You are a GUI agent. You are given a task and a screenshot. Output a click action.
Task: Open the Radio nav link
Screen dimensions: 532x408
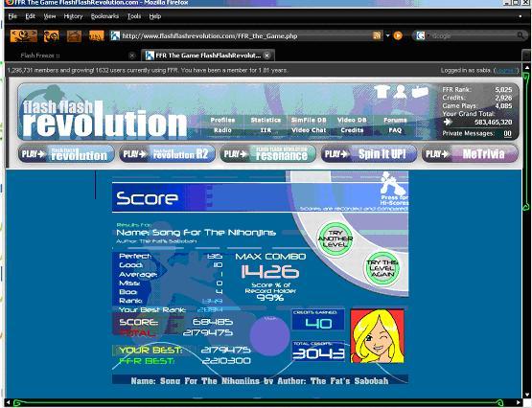[x=222, y=130]
